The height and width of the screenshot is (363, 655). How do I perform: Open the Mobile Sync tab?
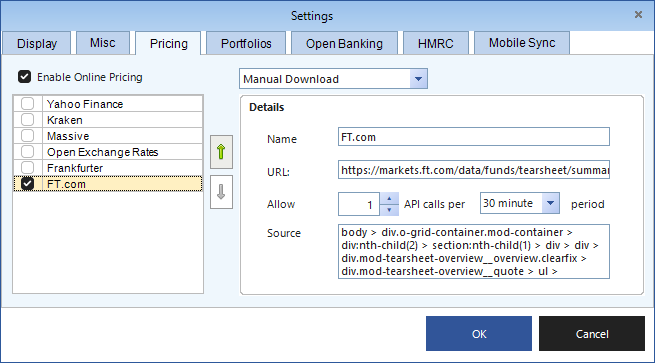click(522, 43)
